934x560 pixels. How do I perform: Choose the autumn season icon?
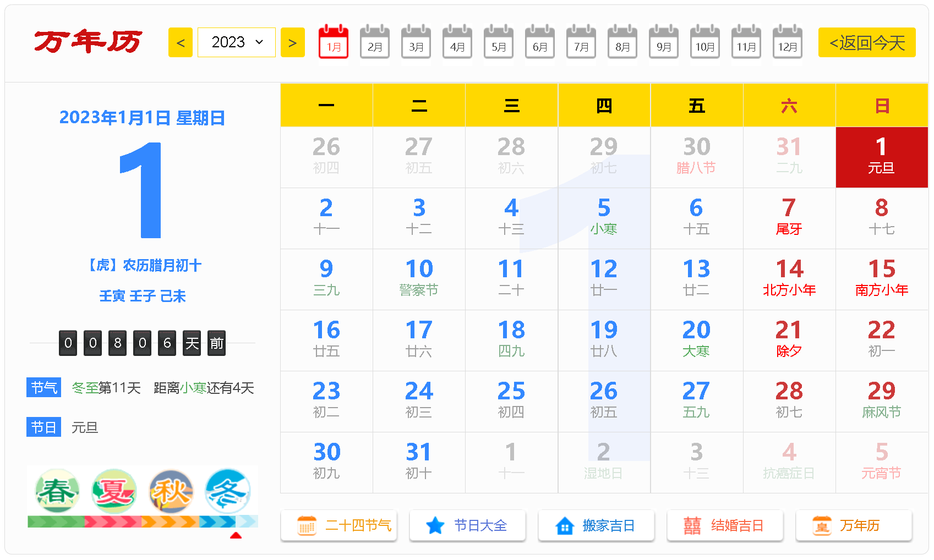(171, 491)
